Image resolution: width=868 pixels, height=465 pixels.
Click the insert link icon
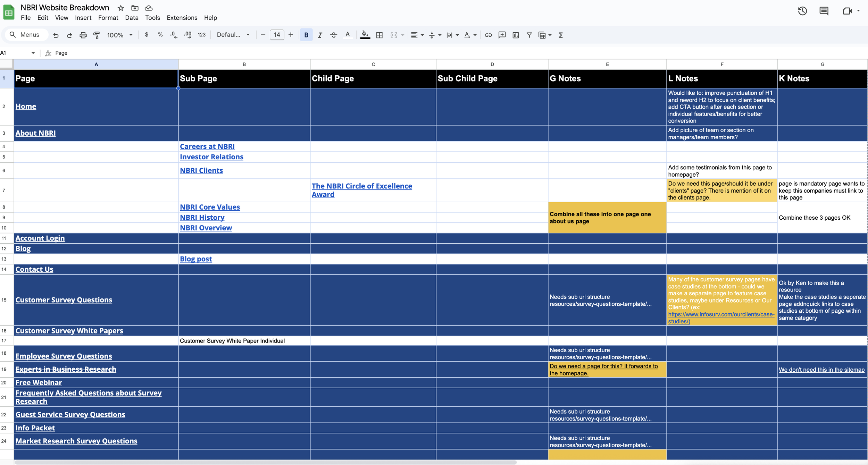coord(488,35)
